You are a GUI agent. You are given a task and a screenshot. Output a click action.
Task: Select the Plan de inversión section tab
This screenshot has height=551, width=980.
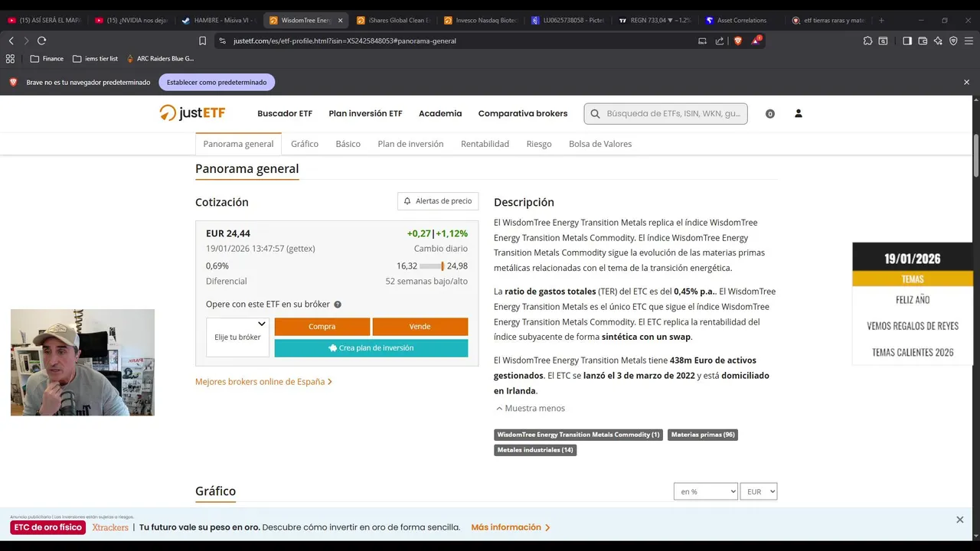coord(410,144)
